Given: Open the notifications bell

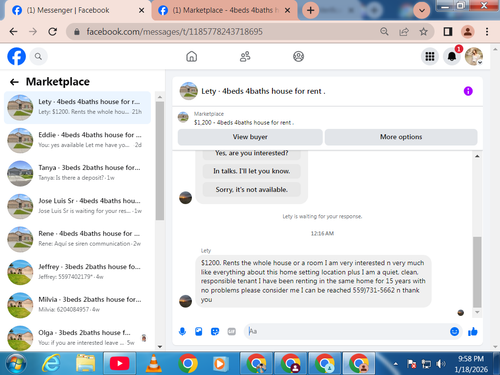Looking at the screenshot, I should click(x=452, y=57).
